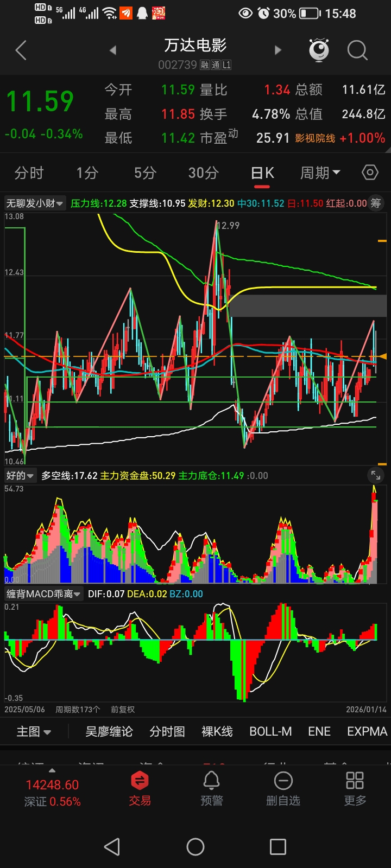The height and width of the screenshot is (868, 391).
Task: Choose BOLL-M indicator
Action: [x=270, y=732]
